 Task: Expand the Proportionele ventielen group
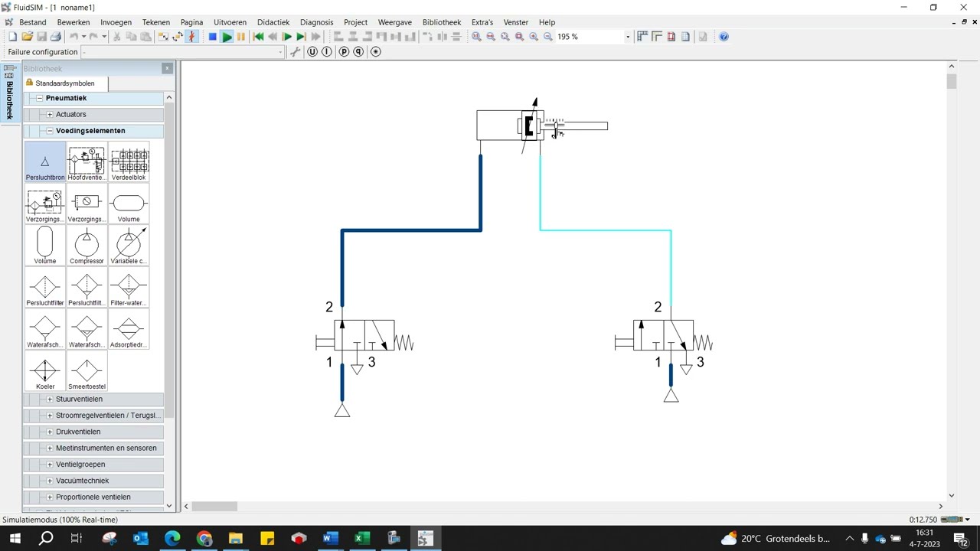pos(50,497)
